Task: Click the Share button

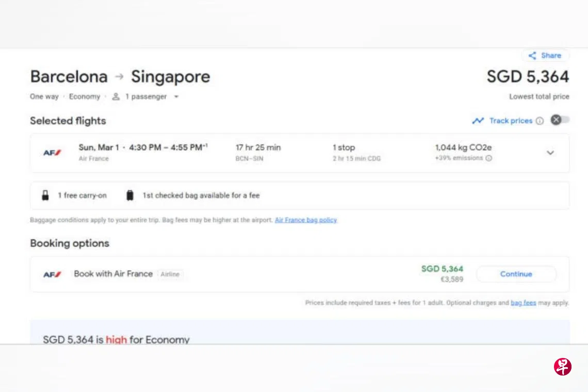Action: click(545, 56)
